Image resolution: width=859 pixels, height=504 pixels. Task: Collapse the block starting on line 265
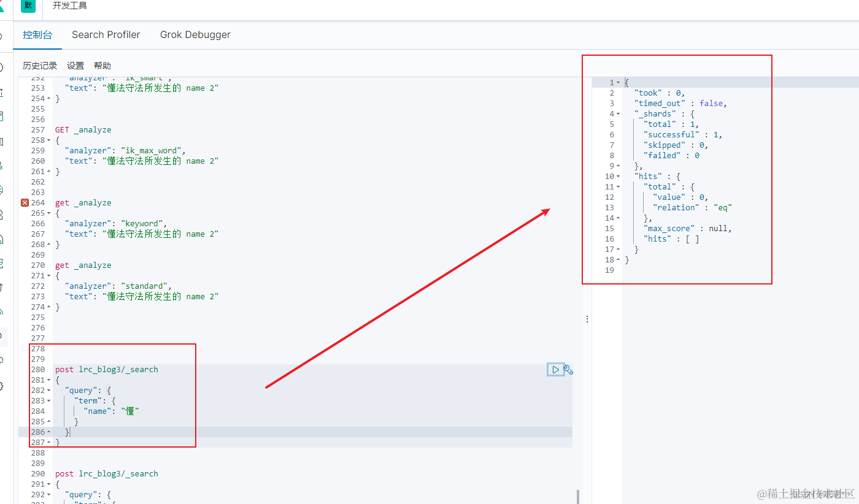49,213
